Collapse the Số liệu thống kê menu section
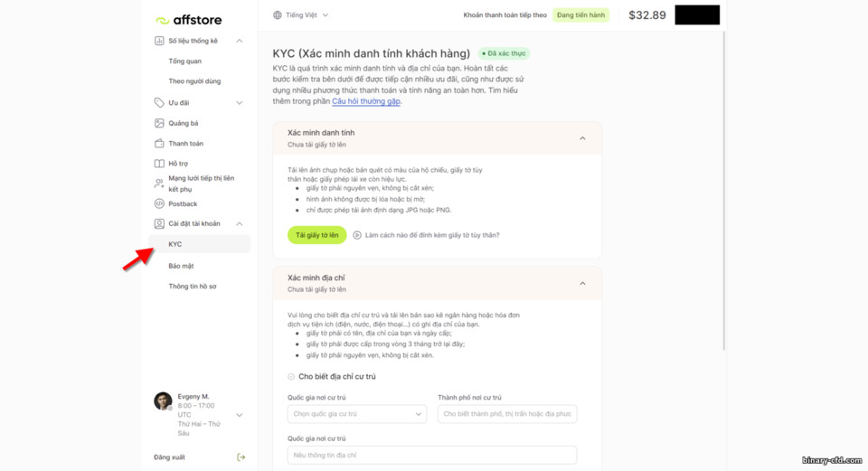Screen dimensions: 868x471 (239, 41)
